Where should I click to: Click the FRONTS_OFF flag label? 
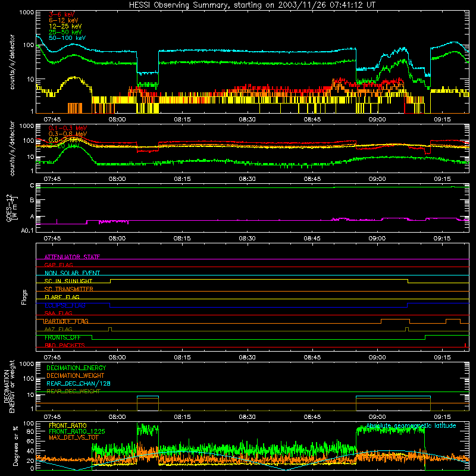[x=62, y=337]
